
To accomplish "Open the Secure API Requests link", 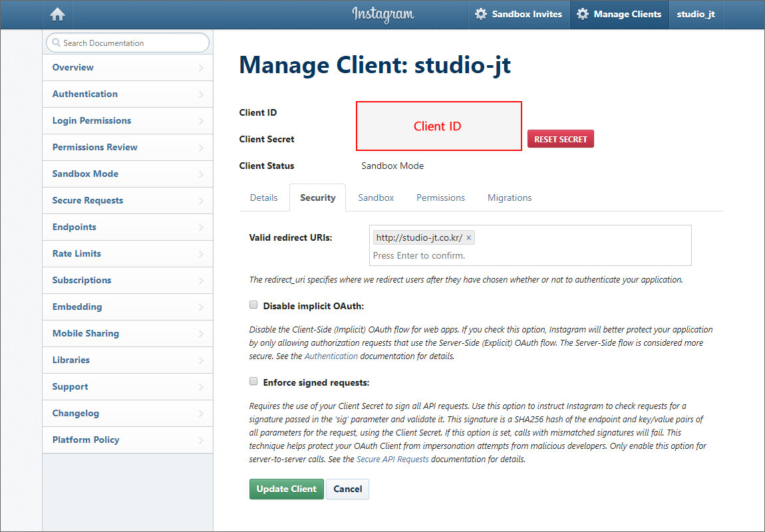I will [x=392, y=460].
